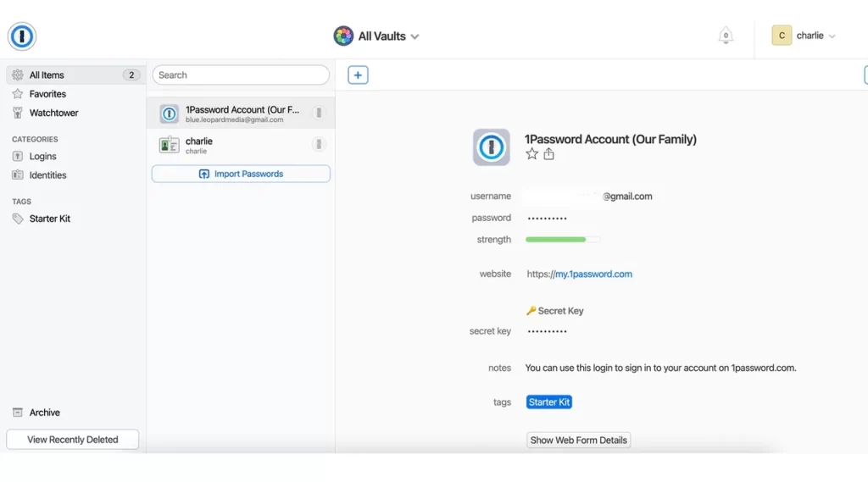Click the charlie avatar badge
The image size is (868, 482).
click(782, 36)
